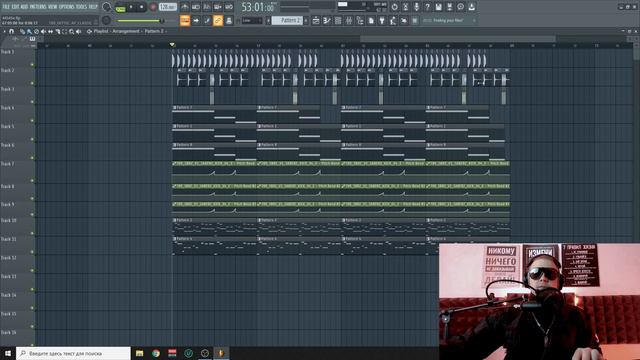Viewport: 640px width, 360px height.
Task: Click the audio editor scissors icon
Action: 405,7
